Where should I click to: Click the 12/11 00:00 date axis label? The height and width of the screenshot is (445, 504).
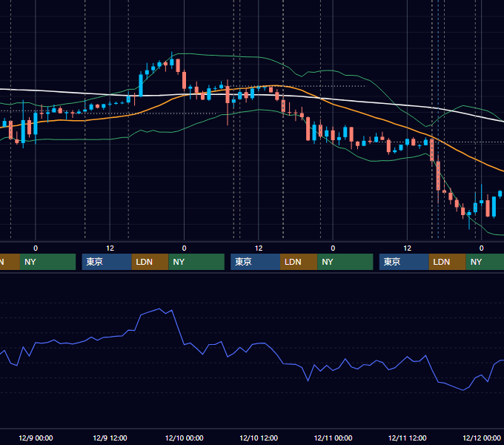[333, 438]
